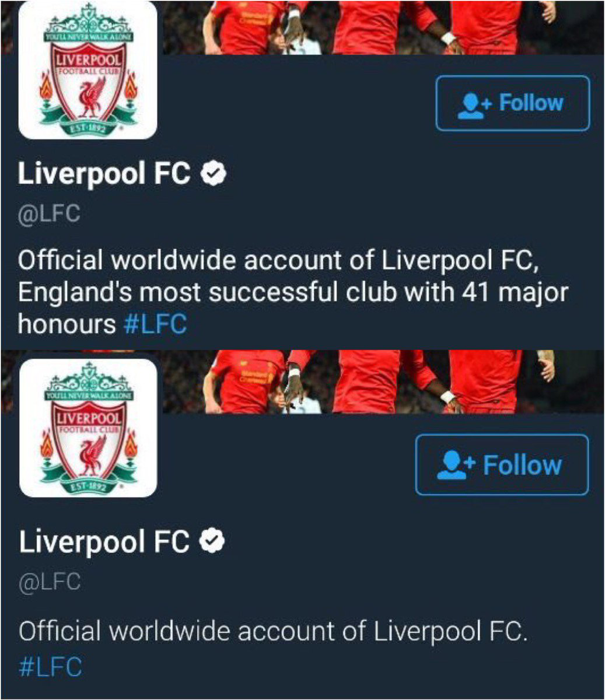Click the 'Liverpool FC' name on upper profile

104,173
